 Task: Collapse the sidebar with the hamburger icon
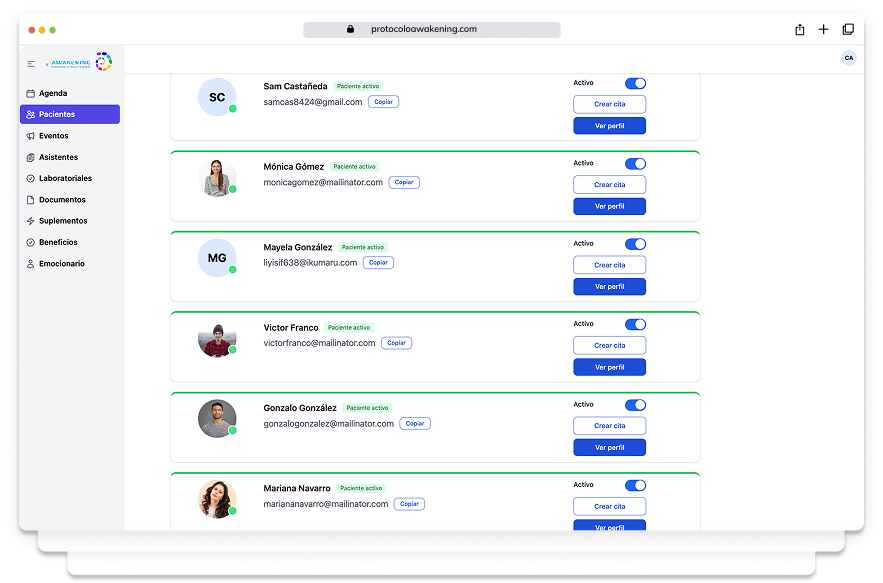click(x=31, y=63)
